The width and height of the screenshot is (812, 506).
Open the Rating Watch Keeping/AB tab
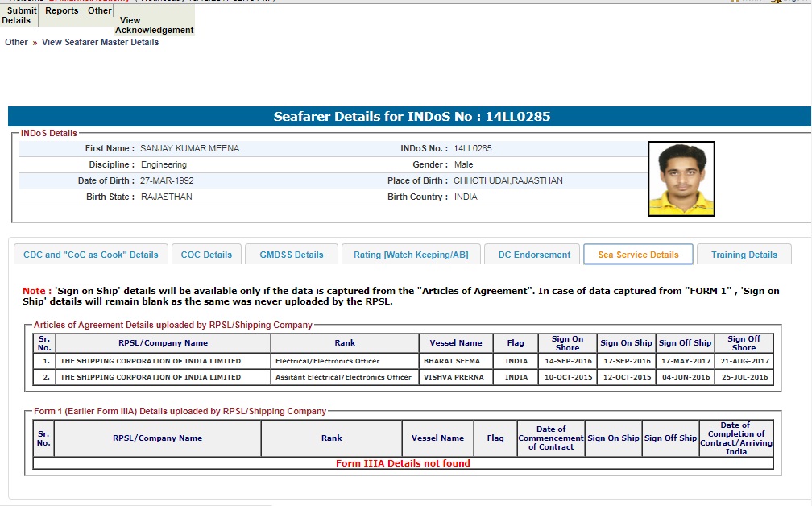pyautogui.click(x=411, y=255)
